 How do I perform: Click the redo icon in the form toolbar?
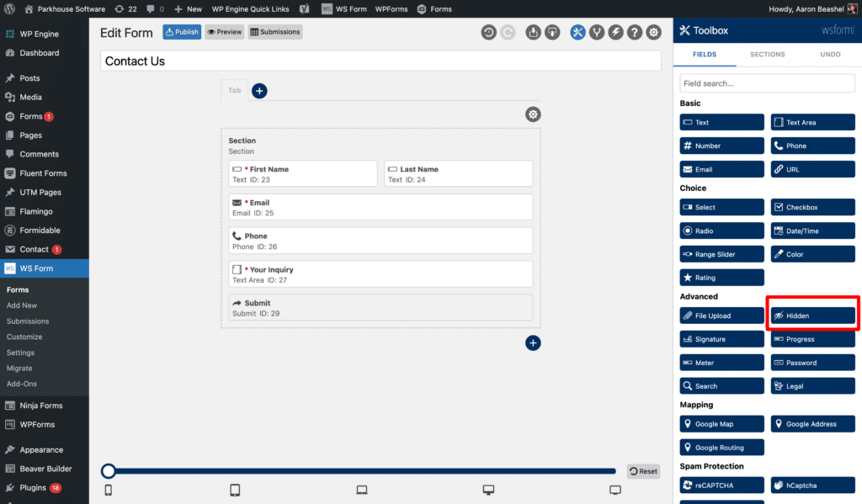pyautogui.click(x=508, y=33)
